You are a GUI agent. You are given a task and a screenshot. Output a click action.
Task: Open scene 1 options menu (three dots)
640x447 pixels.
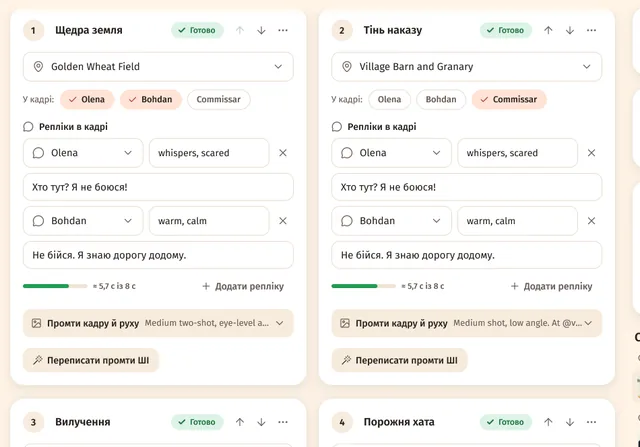point(282,30)
